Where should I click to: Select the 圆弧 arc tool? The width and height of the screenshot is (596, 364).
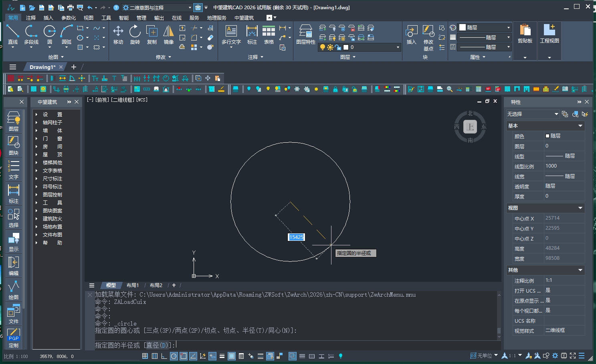point(67,34)
